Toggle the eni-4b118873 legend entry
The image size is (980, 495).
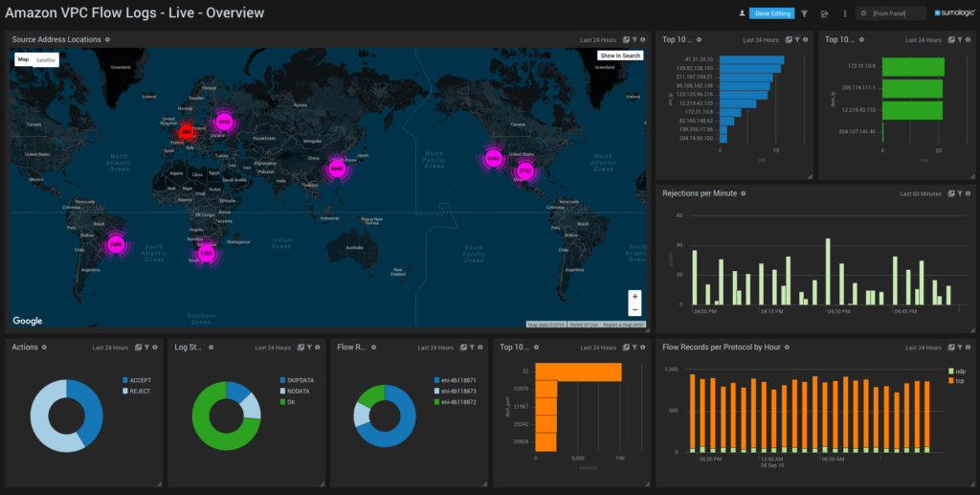[x=455, y=392]
